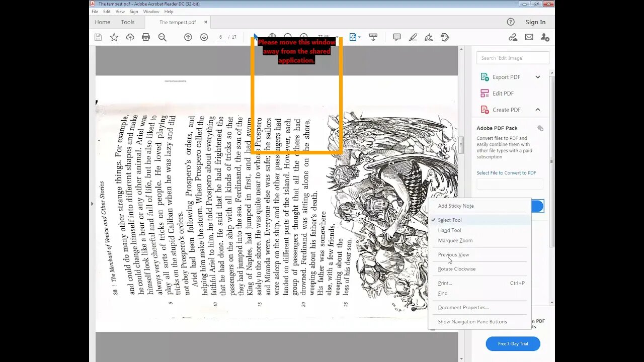Switch to the Home tab
644x362 pixels.
103,22
